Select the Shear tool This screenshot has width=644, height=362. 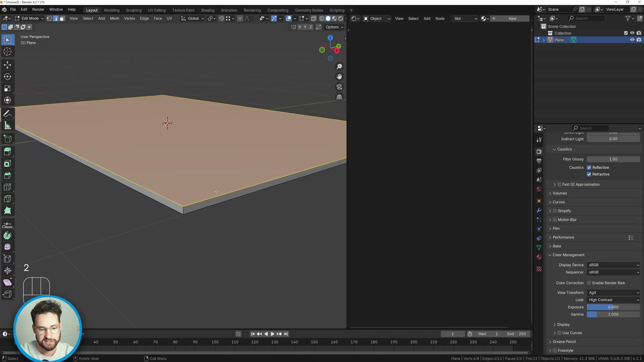(x=7, y=282)
